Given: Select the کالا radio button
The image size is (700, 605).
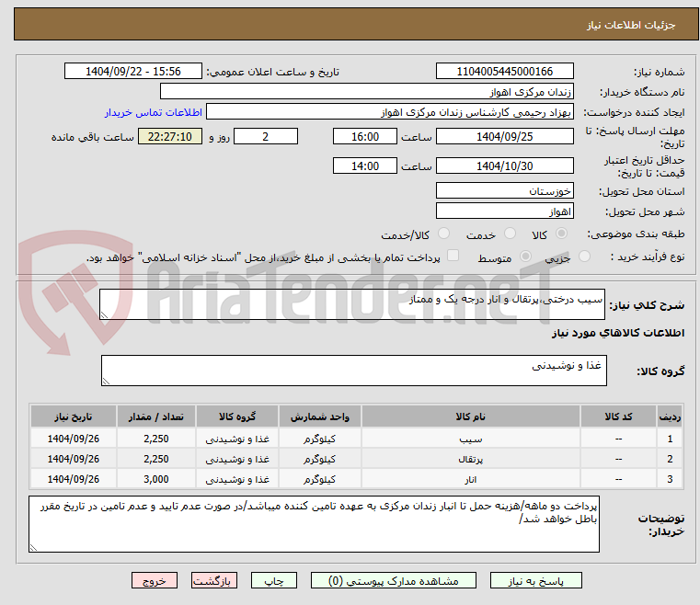Looking at the screenshot, I should click(561, 234).
